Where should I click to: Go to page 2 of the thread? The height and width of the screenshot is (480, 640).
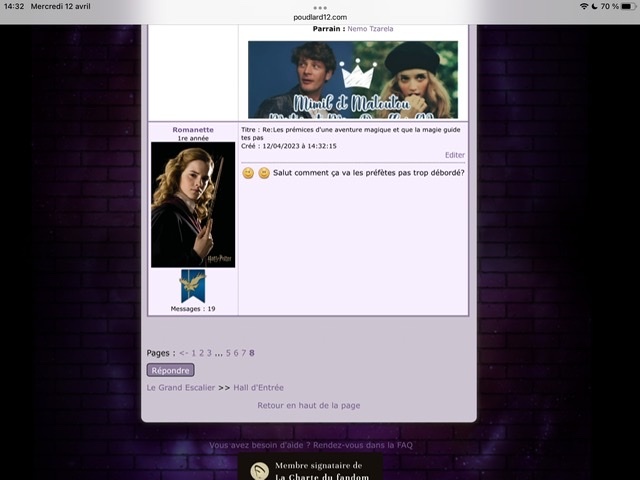(201, 353)
